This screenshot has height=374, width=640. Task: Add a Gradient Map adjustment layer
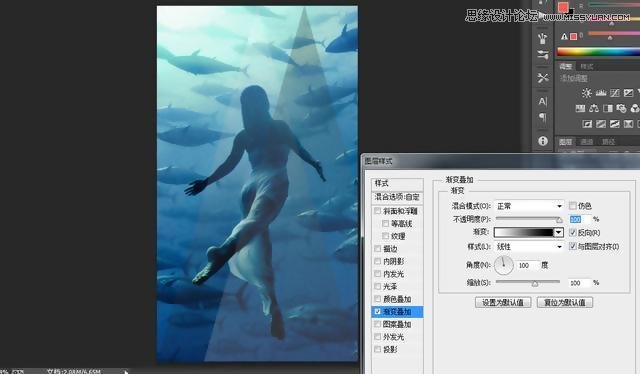(x=629, y=124)
